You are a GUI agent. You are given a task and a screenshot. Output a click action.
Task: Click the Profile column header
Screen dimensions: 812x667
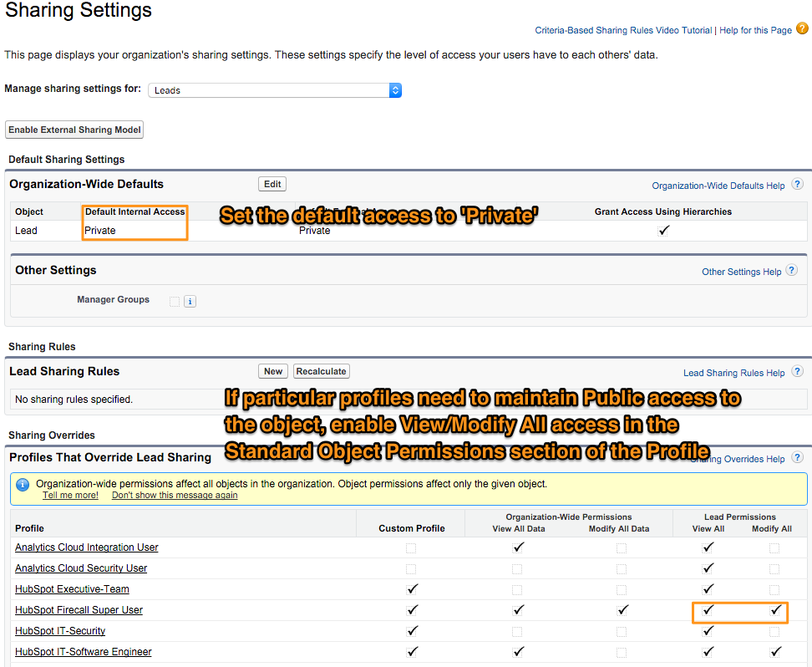pyautogui.click(x=29, y=528)
